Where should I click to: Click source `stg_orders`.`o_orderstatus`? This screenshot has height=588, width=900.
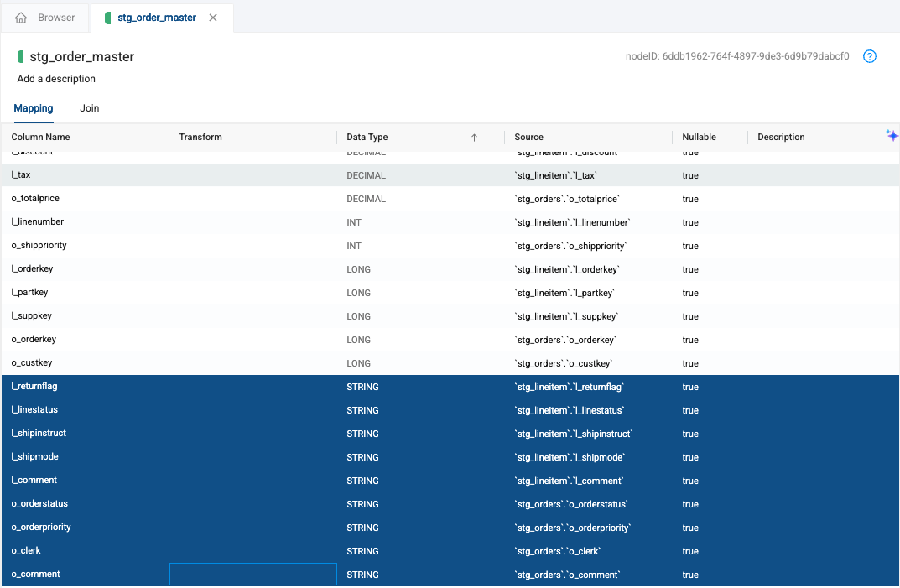coord(572,505)
